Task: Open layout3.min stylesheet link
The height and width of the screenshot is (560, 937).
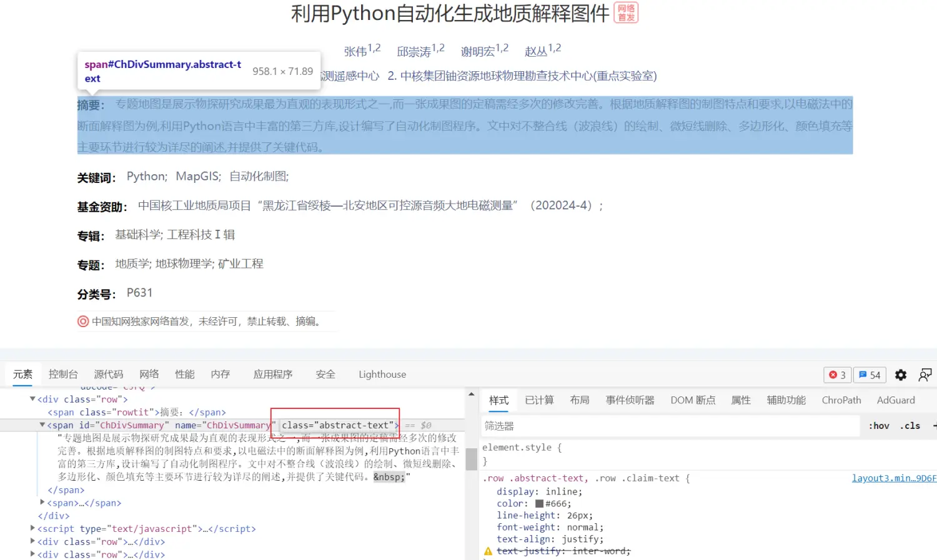Action: tap(894, 478)
